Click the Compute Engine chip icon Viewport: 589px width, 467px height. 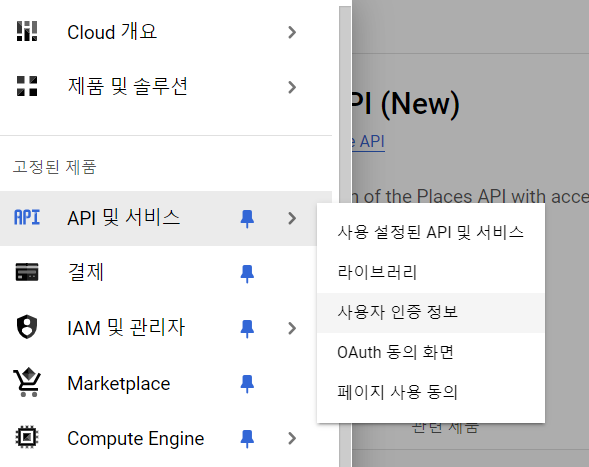click(27, 437)
